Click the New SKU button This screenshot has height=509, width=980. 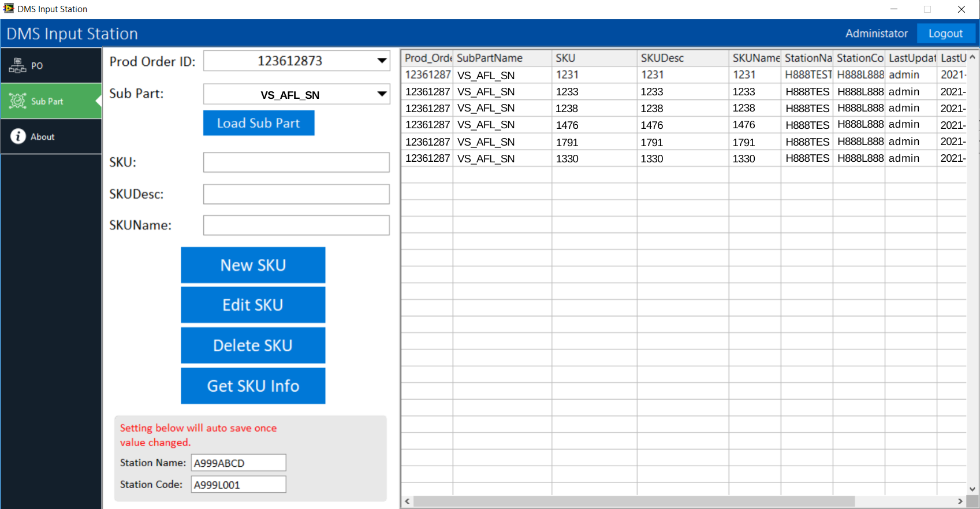[x=253, y=265]
